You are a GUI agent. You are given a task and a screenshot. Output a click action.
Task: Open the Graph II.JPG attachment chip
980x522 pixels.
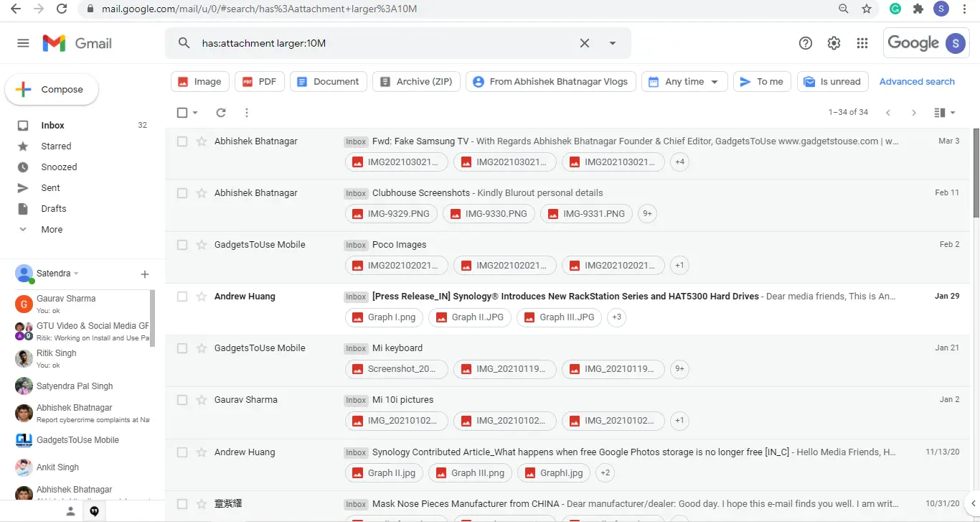(x=469, y=317)
